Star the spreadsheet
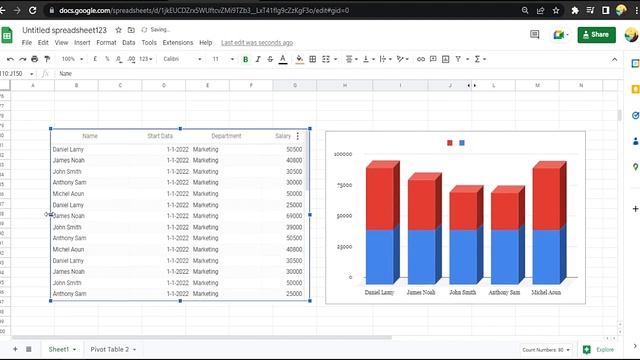The width and height of the screenshot is (640, 360). pyautogui.click(x=118, y=30)
